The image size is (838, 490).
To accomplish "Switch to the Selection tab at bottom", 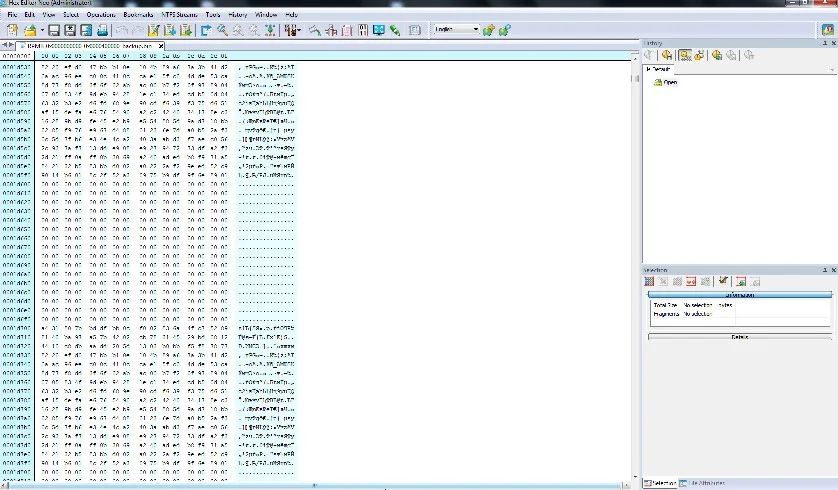I will pyautogui.click(x=661, y=483).
